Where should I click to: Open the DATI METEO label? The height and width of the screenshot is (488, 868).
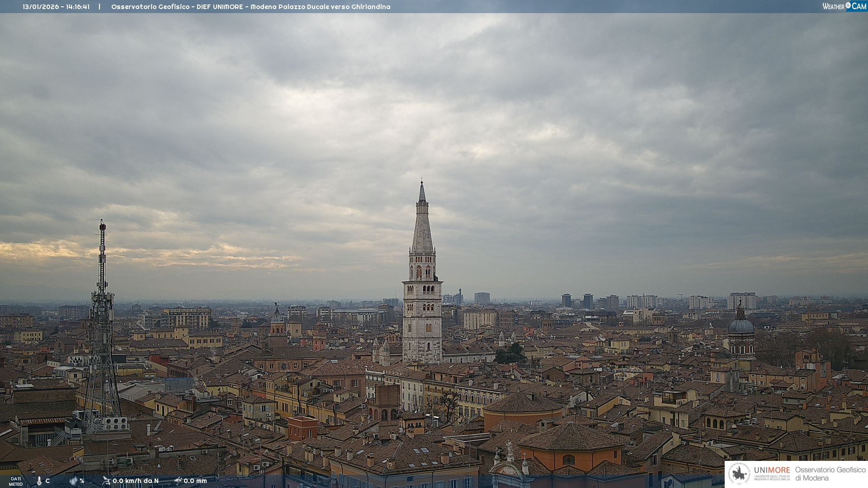coord(16,481)
